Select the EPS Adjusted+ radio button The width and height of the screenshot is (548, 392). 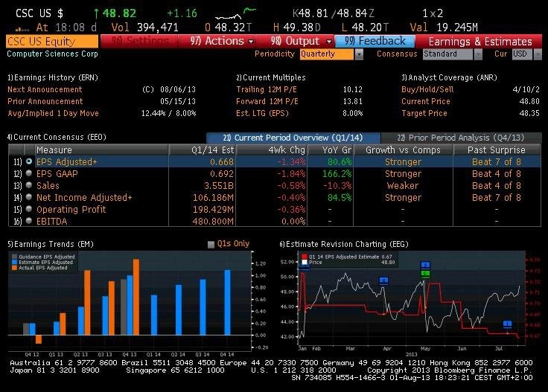pyautogui.click(x=29, y=161)
